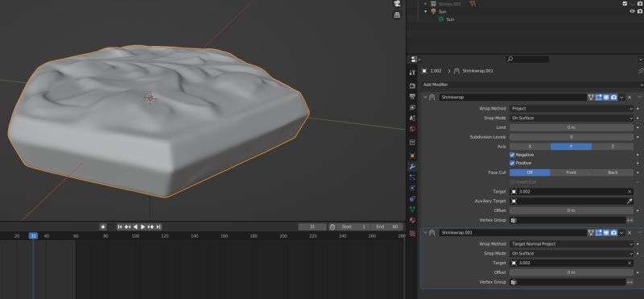Open the Collection properties tab

click(x=412, y=143)
